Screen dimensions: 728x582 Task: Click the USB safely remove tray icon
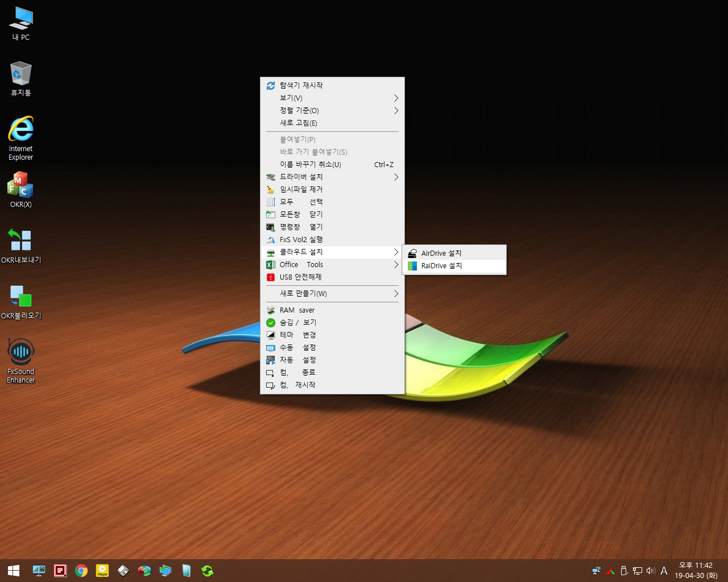(624, 571)
